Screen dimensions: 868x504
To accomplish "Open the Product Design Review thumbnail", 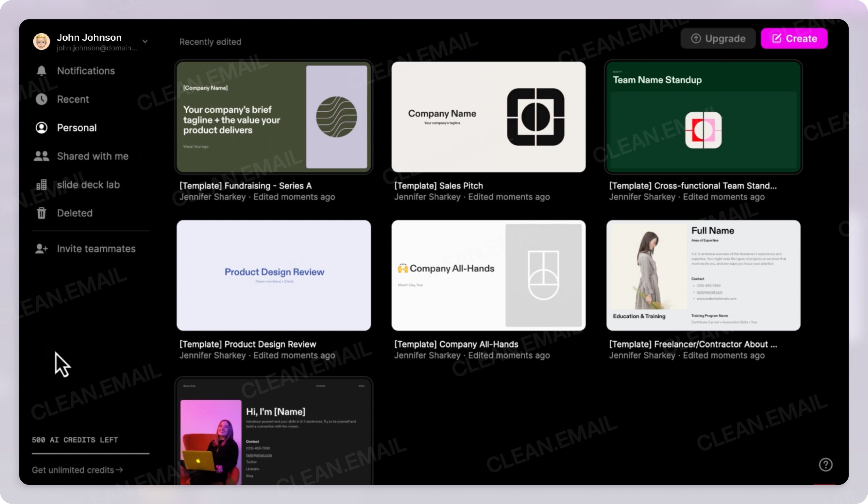I will [273, 275].
